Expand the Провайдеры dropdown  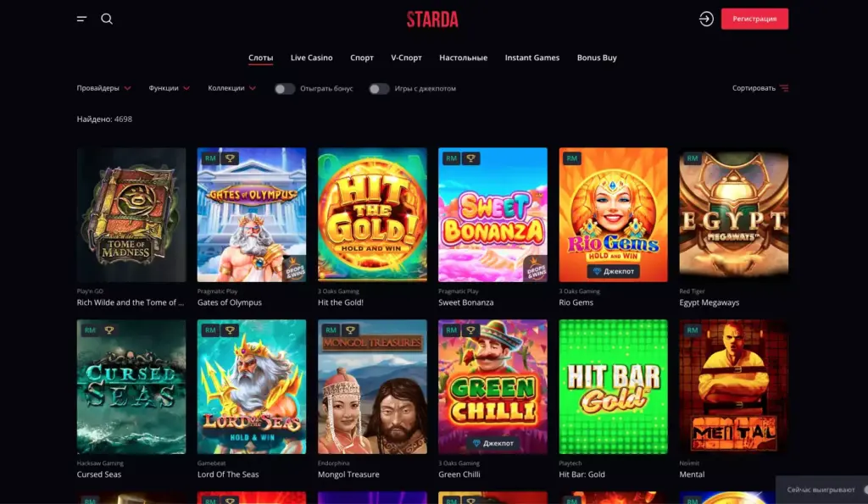(x=103, y=88)
